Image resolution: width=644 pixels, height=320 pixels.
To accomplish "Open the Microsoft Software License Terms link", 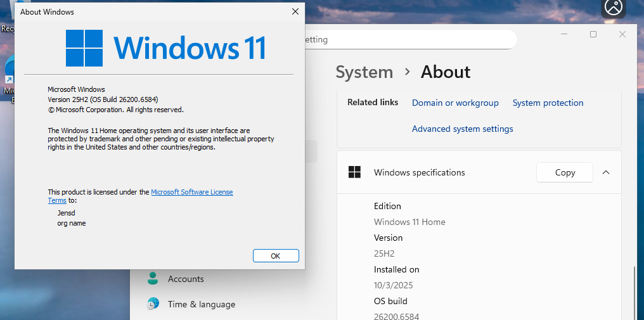I will (x=191, y=192).
